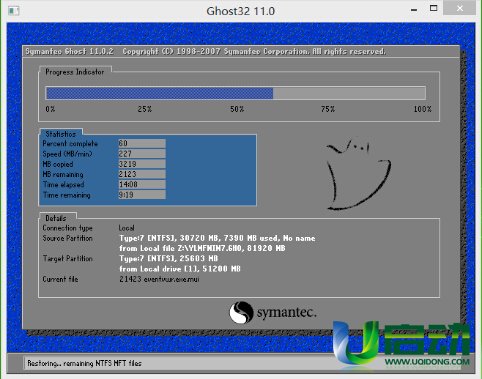This screenshot has height=379, width=482.
Task: Click the Time remaining value field
Action: point(142,195)
